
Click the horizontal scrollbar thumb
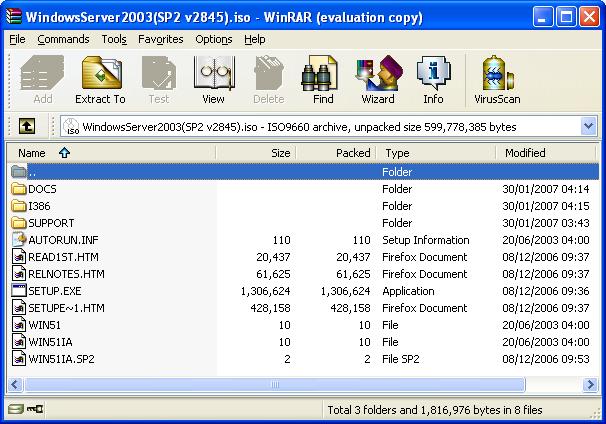[x=275, y=385]
